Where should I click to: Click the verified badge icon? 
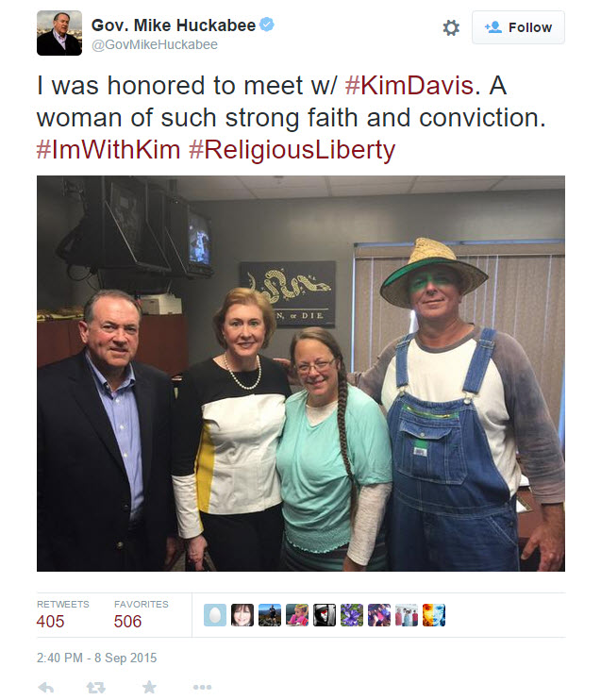click(267, 25)
